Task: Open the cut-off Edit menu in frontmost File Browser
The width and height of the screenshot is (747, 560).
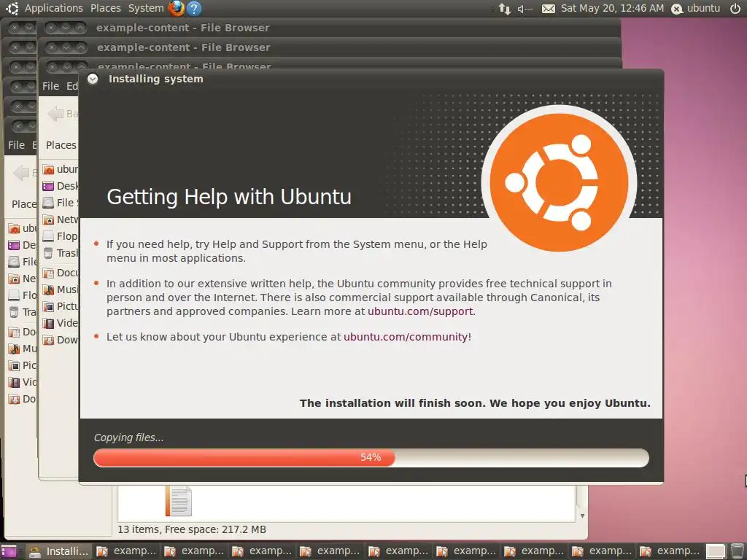Action: point(72,86)
